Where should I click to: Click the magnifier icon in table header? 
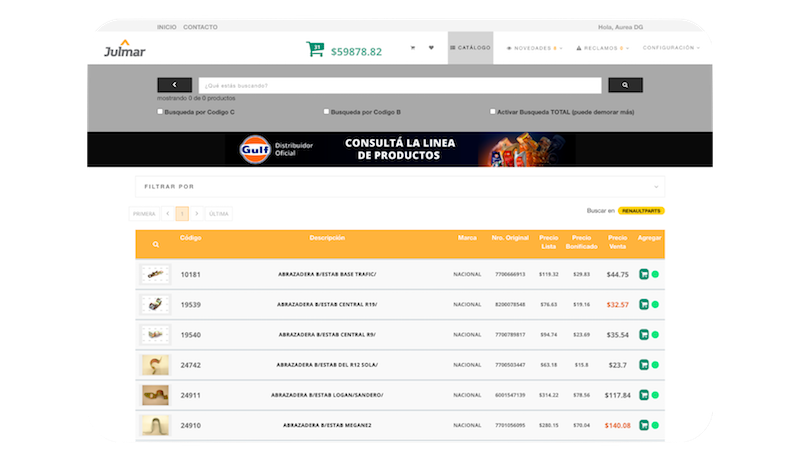(x=156, y=244)
